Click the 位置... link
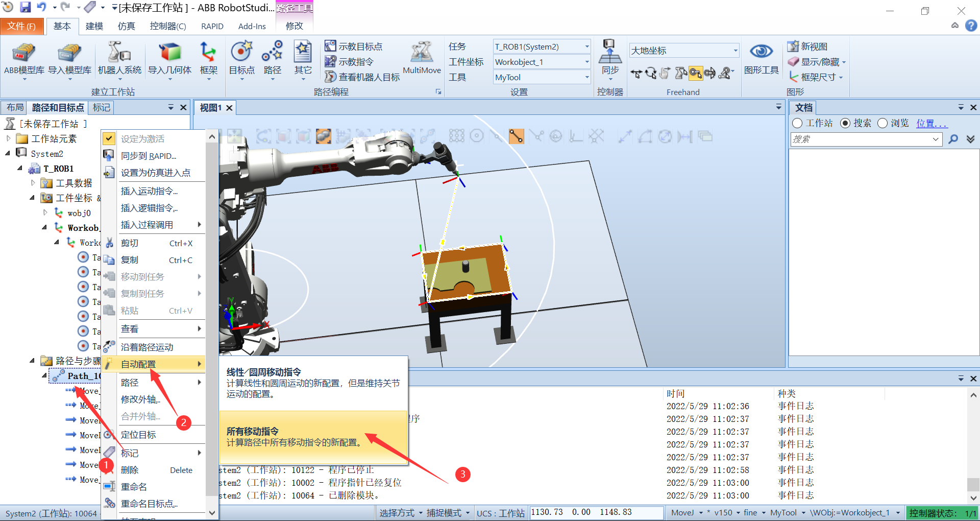 pyautogui.click(x=932, y=123)
